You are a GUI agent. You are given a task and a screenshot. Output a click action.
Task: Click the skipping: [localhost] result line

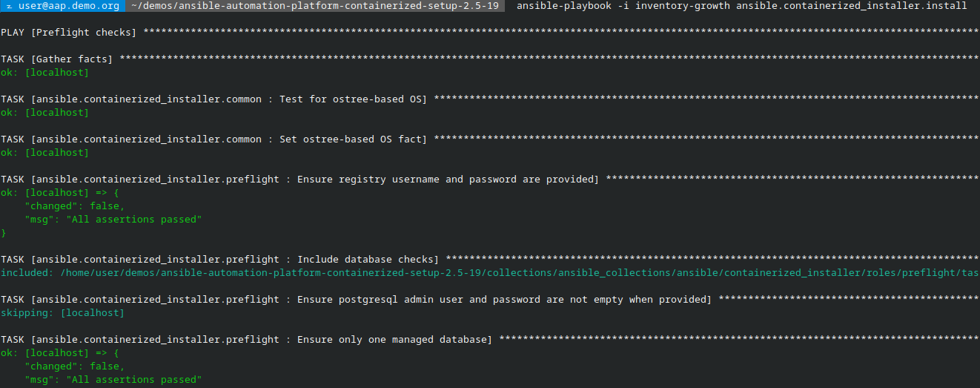click(x=63, y=313)
